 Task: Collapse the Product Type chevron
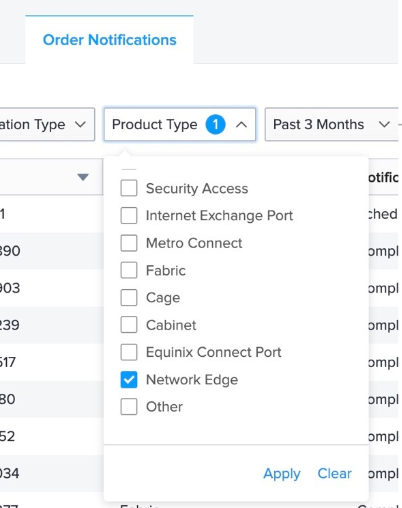pyautogui.click(x=241, y=125)
